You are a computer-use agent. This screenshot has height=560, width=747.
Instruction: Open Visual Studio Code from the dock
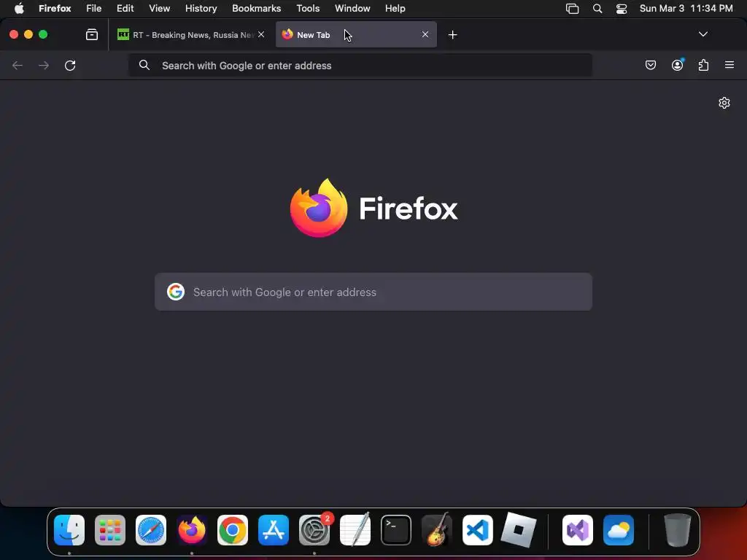478,530
